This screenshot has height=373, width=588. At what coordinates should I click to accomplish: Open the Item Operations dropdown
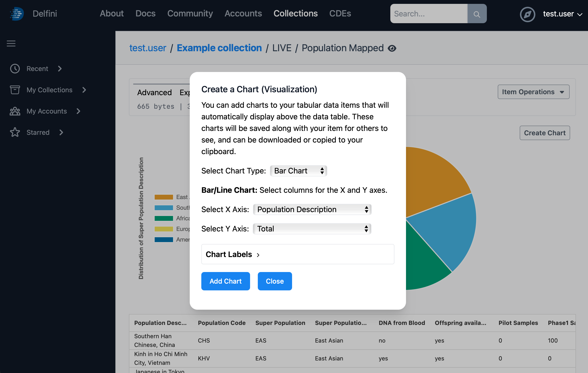(533, 92)
